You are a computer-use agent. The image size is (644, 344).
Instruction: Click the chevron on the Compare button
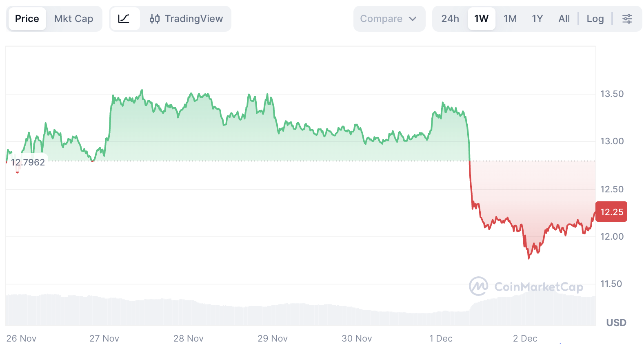(x=413, y=18)
